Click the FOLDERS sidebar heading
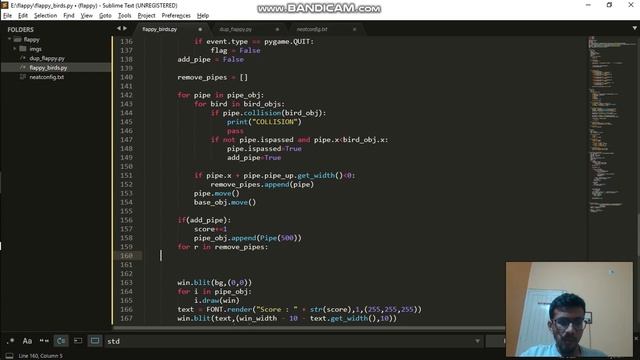The height and width of the screenshot is (360, 640). 20,29
